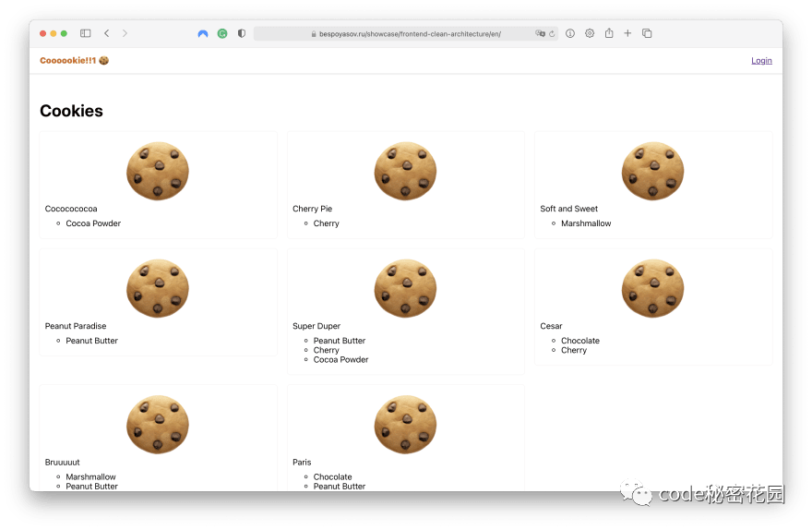
Task: Click Cocoa Powder under Super Duper
Action: (340, 359)
